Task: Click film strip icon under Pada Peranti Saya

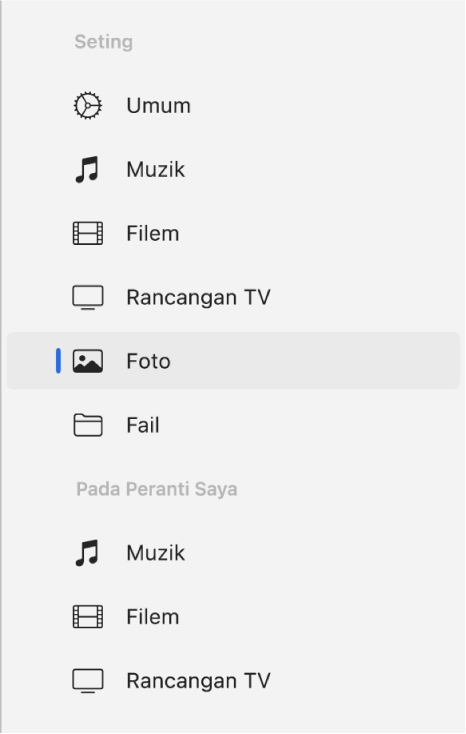Action: pyautogui.click(x=88, y=617)
